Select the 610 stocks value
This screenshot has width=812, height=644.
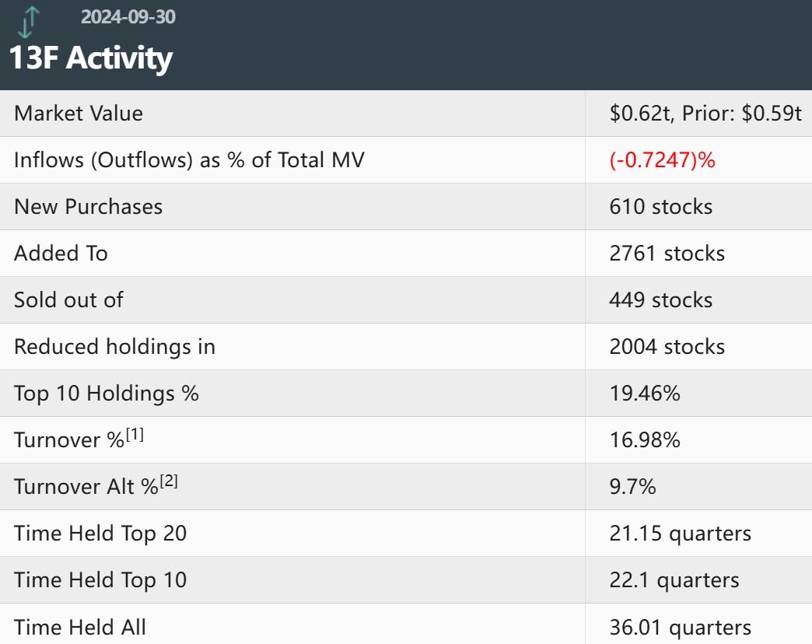[661, 207]
